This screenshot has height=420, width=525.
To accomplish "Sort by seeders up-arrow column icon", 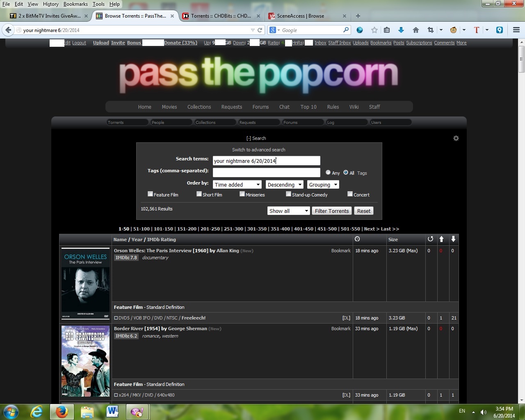I will coord(441,239).
